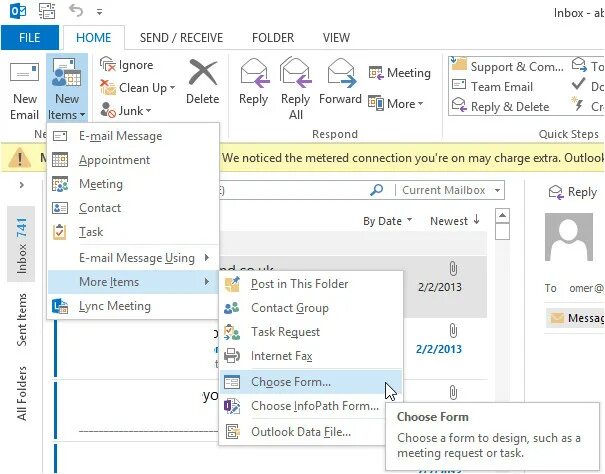Viewport: 605px width, 474px height.
Task: Forward the selected email
Action: (x=340, y=82)
